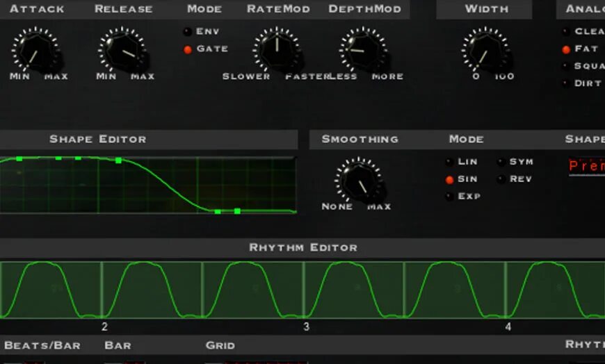Screen dimensions: 605x364
Task: Toggle Rev shape option
Action: pyautogui.click(x=501, y=179)
